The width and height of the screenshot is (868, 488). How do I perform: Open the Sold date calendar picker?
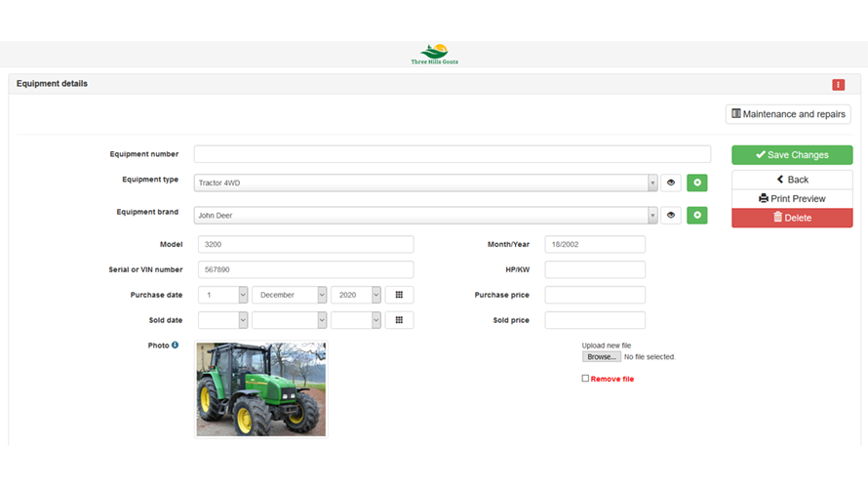click(x=399, y=319)
